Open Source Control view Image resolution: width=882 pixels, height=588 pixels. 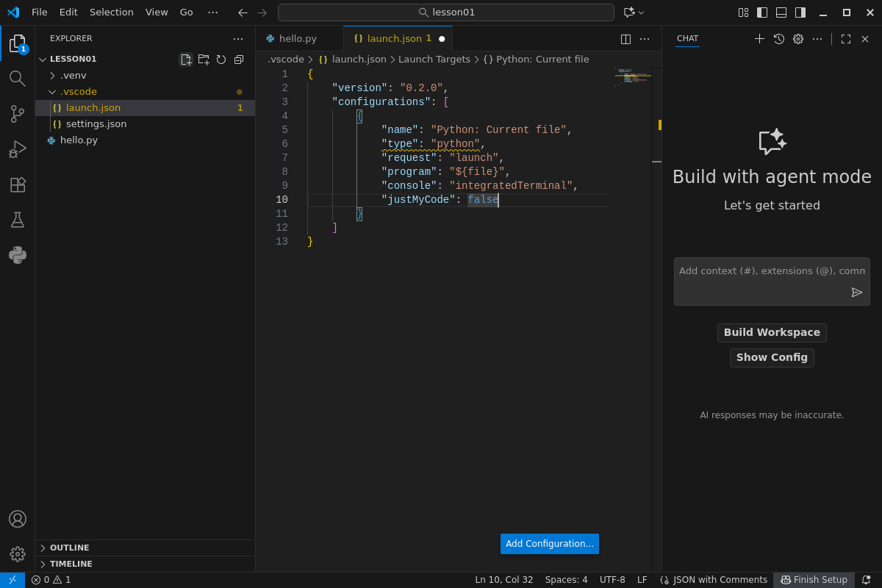pos(17,114)
